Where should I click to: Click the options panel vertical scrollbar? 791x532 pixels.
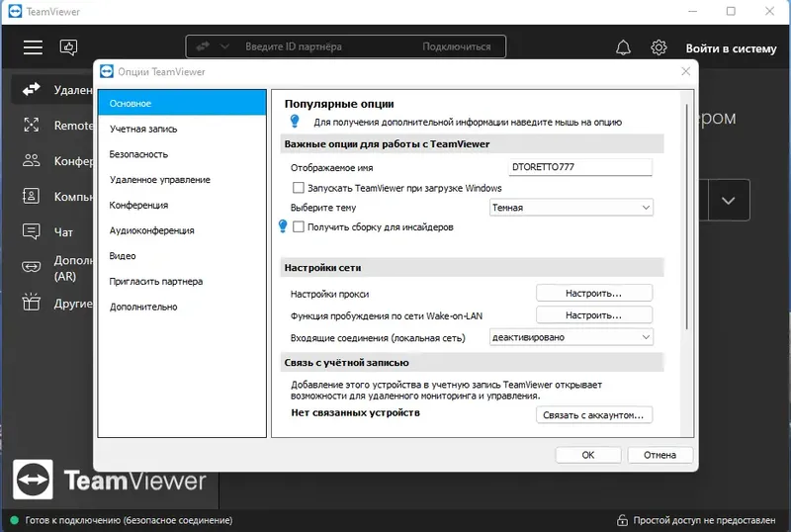(x=686, y=217)
